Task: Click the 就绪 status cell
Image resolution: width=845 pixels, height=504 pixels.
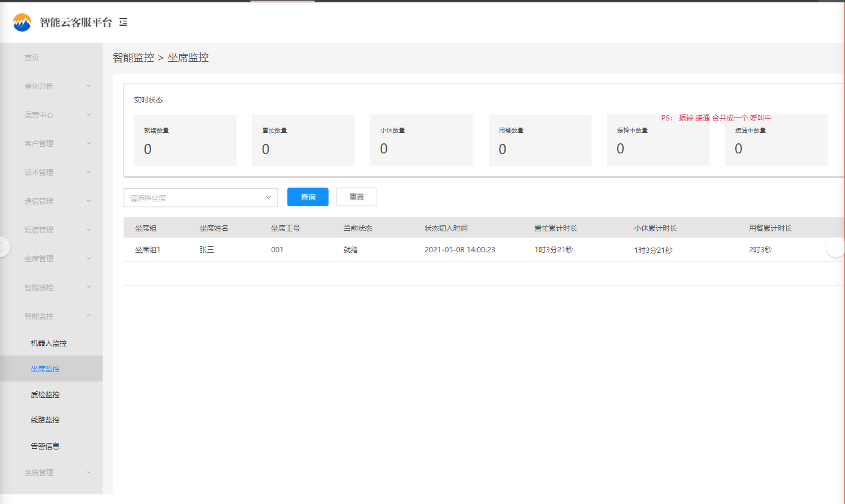Action: pos(351,250)
